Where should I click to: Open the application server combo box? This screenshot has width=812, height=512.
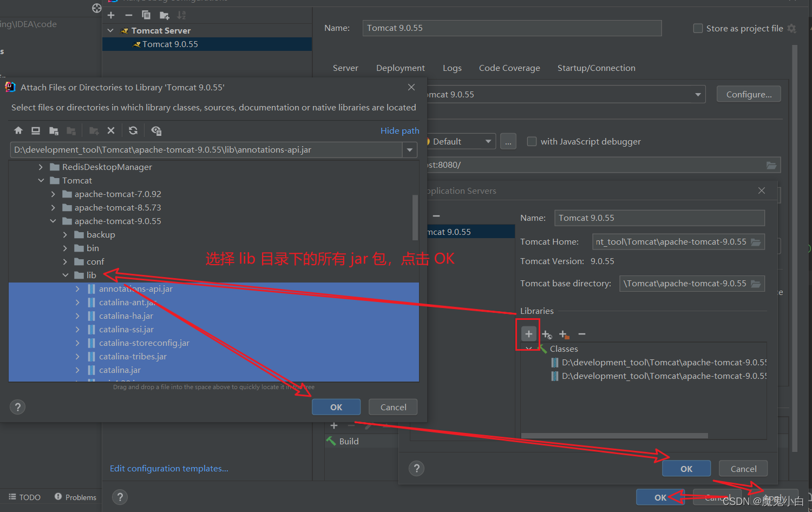click(698, 95)
